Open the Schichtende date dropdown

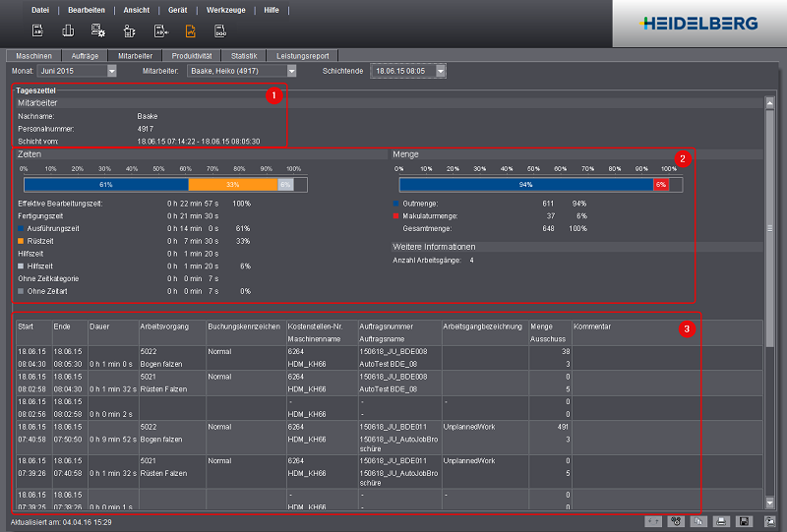coord(441,71)
